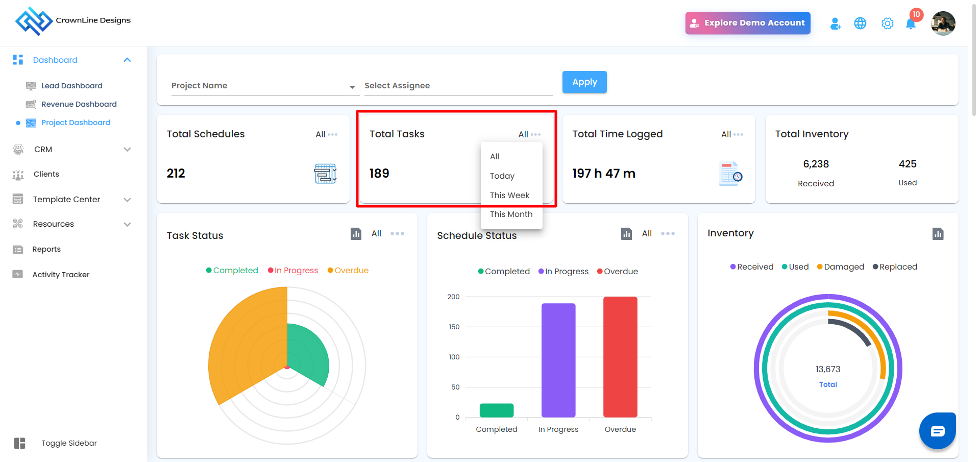The height and width of the screenshot is (462, 980).
Task: Toggle the Completed legend in Task Status
Action: coord(232,271)
